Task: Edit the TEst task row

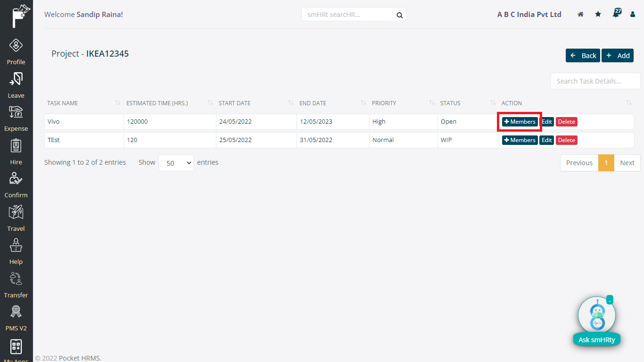Action: [546, 140]
